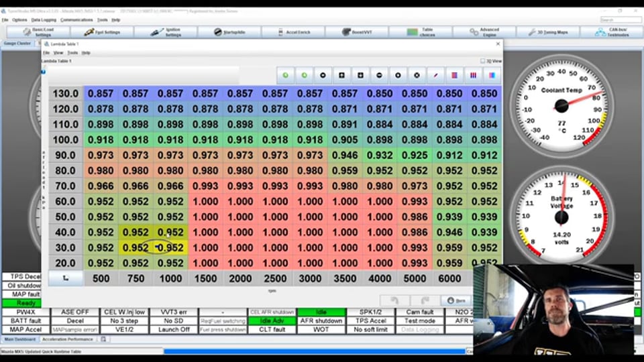Open Boost/VVT toolbar menu
This screenshot has height=362, width=644.
[356, 32]
